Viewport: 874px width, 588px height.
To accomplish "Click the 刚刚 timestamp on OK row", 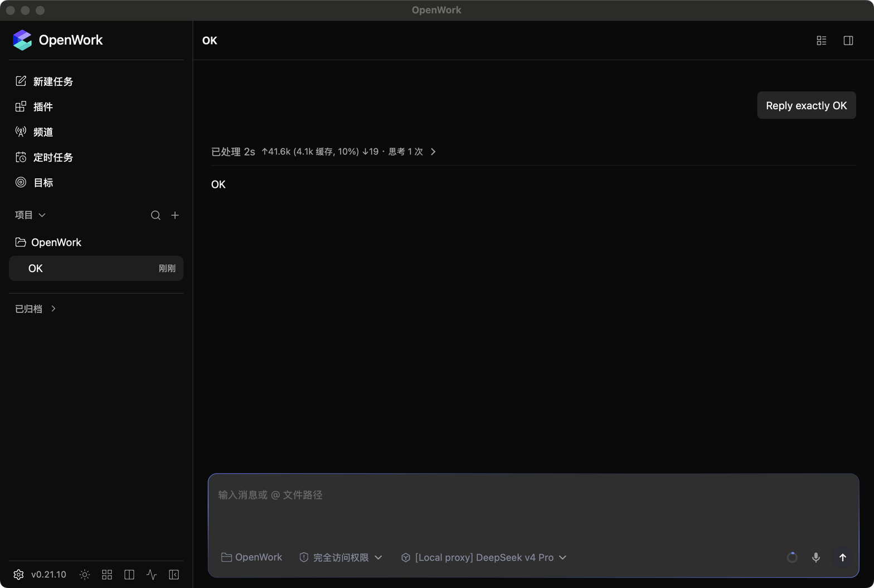I will point(167,269).
